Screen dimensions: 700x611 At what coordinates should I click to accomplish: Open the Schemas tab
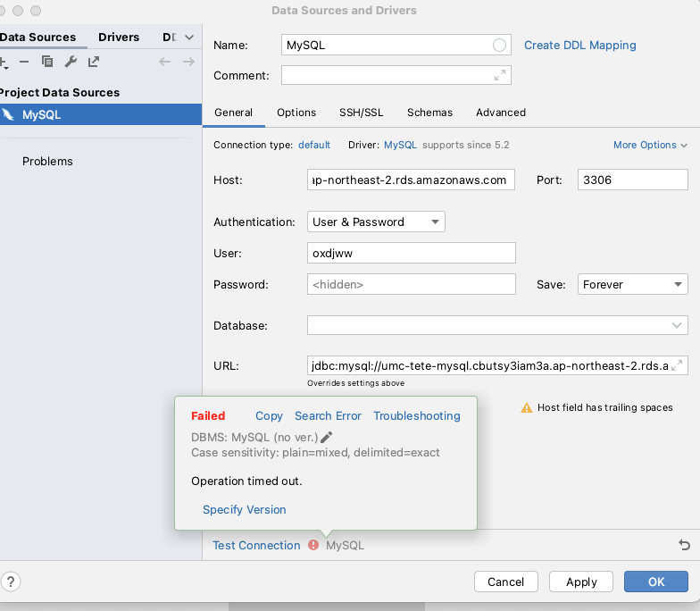click(430, 113)
